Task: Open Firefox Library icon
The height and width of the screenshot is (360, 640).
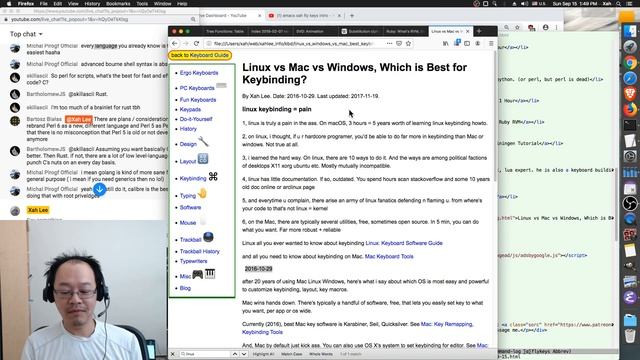Action: pyautogui.click(x=446, y=43)
